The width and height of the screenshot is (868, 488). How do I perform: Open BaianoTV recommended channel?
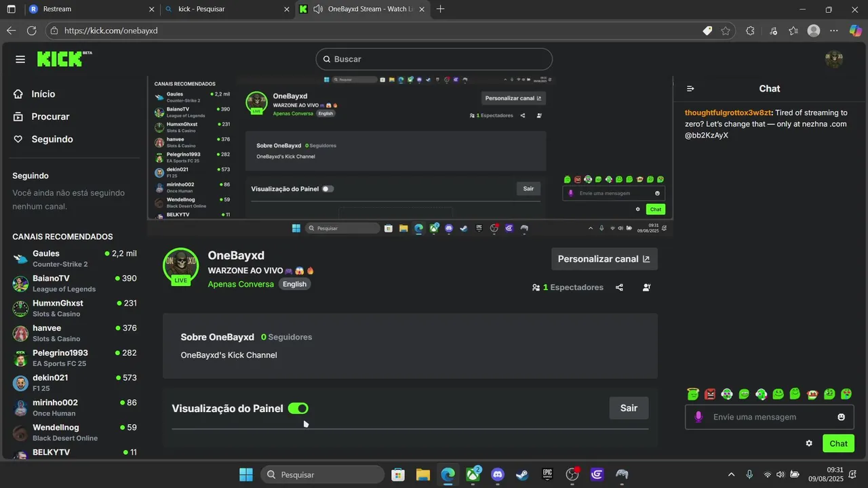[x=75, y=283]
